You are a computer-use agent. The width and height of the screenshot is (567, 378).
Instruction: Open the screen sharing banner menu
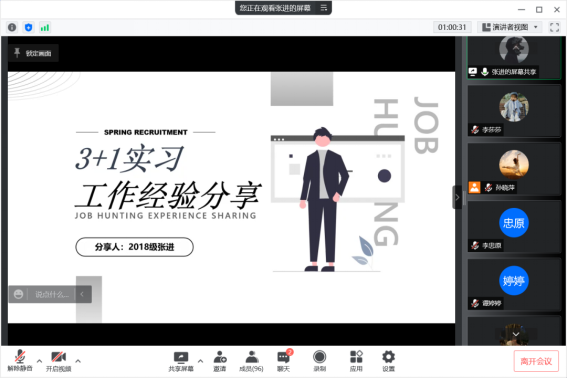coord(324,8)
